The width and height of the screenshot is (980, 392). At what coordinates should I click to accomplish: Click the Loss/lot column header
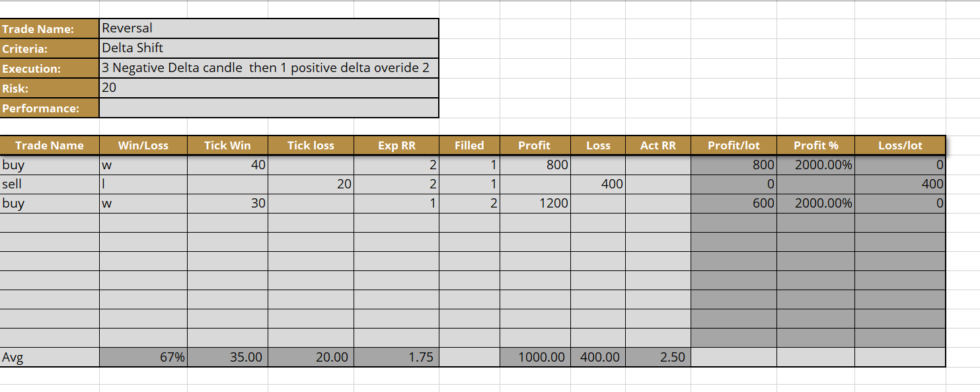click(x=900, y=145)
